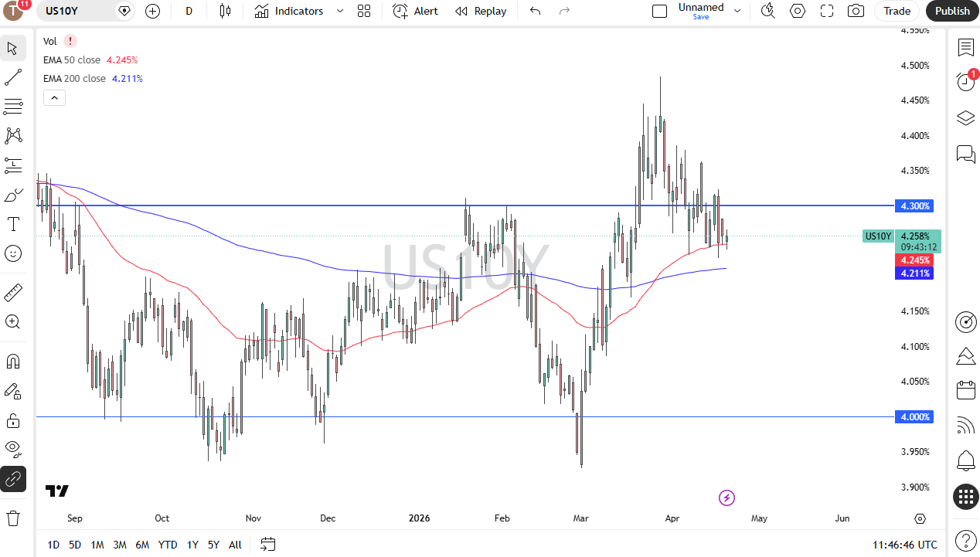980x557 pixels.
Task: Open the emoji icons tool
Action: pyautogui.click(x=13, y=253)
